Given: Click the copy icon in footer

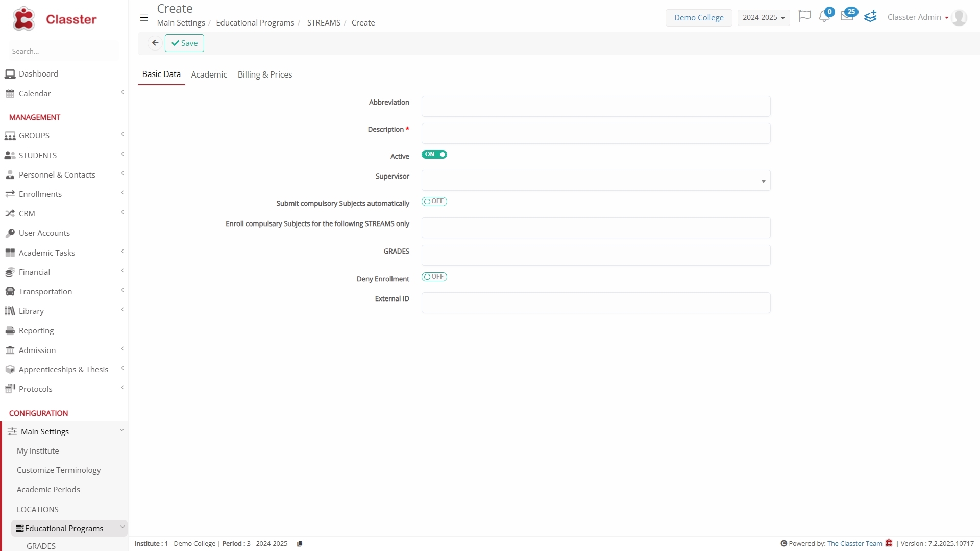Looking at the screenshot, I should tap(300, 544).
